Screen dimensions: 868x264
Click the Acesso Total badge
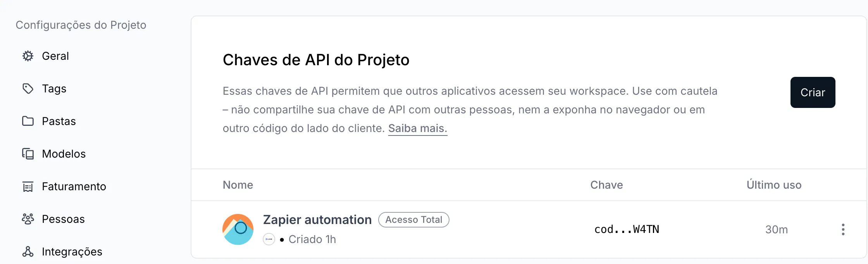(413, 220)
